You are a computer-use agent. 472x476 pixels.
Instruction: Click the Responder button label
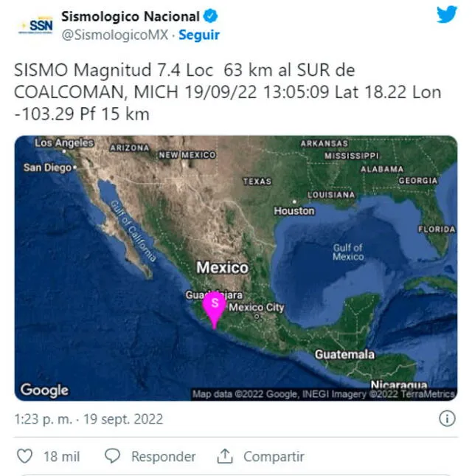click(x=163, y=457)
